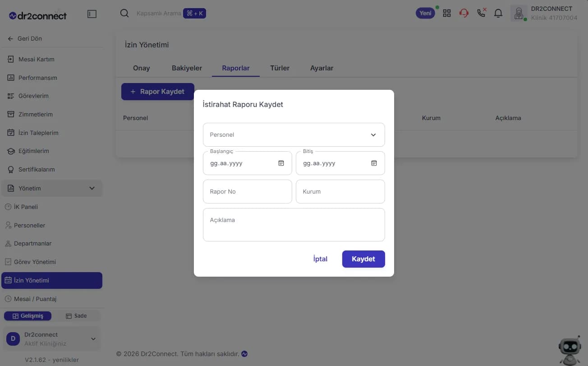
Task: Click the Açıklama text area
Action: (294, 225)
